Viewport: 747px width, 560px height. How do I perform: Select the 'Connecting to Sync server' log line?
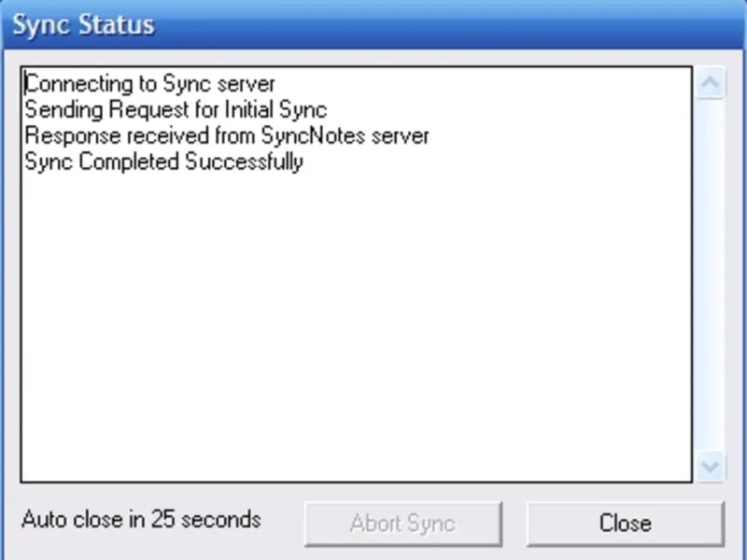(x=150, y=84)
